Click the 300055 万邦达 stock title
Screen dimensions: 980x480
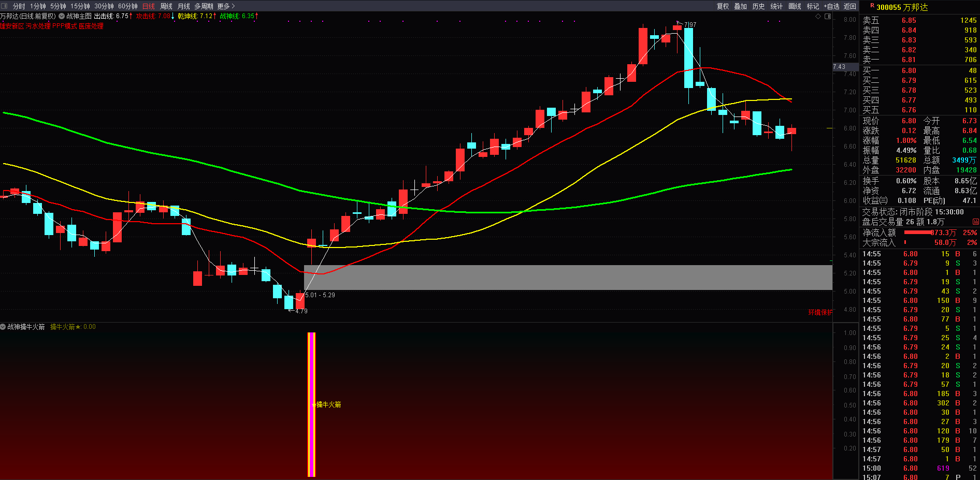902,7
